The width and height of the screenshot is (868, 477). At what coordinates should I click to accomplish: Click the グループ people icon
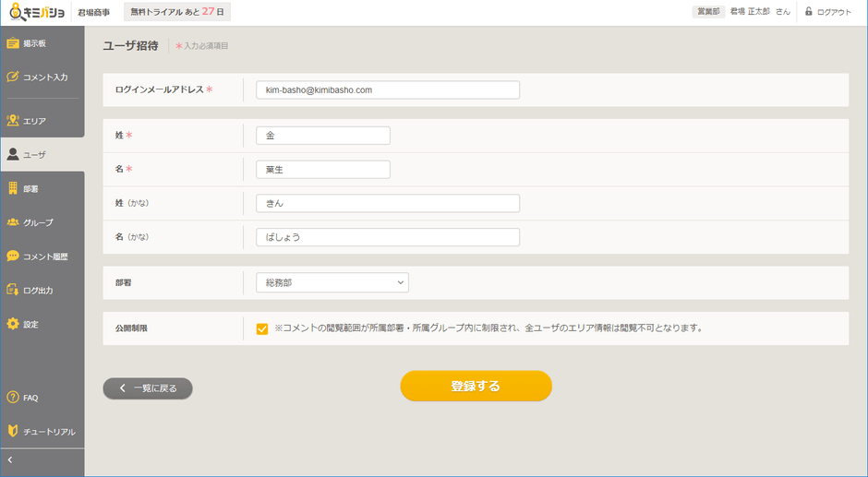point(13,222)
